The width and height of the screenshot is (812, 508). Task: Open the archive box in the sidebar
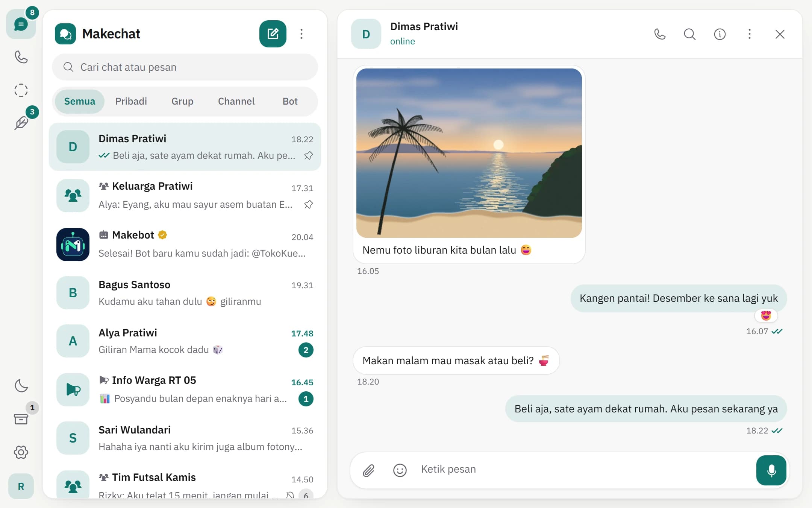pyautogui.click(x=21, y=419)
